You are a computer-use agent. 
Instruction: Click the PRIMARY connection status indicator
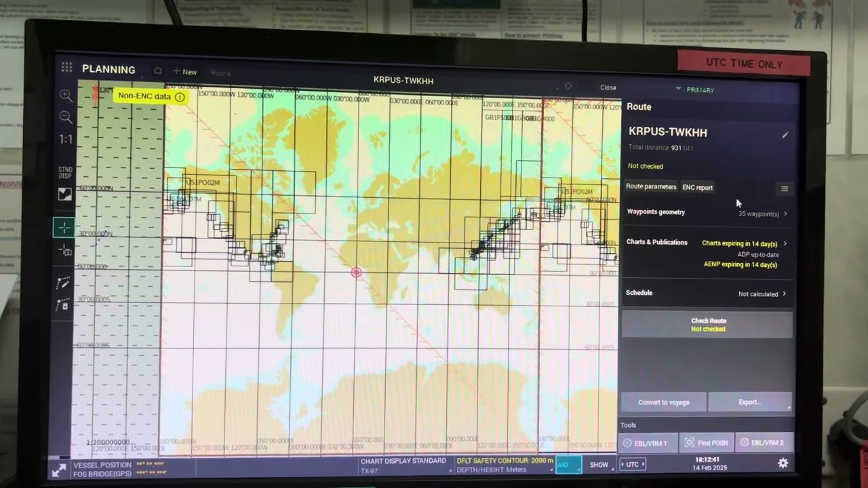click(x=695, y=89)
